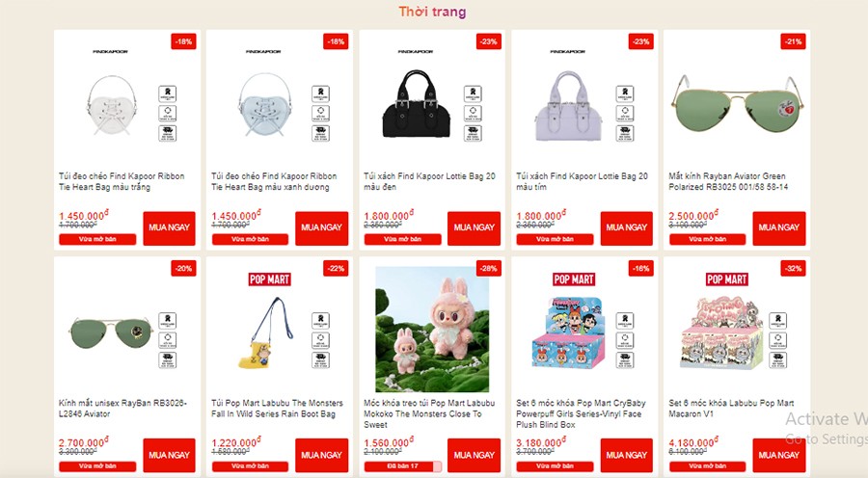868x478 pixels.
Task: Click MUA NGAY for blue Ribbon Tie Heart Bag
Action: click(321, 228)
